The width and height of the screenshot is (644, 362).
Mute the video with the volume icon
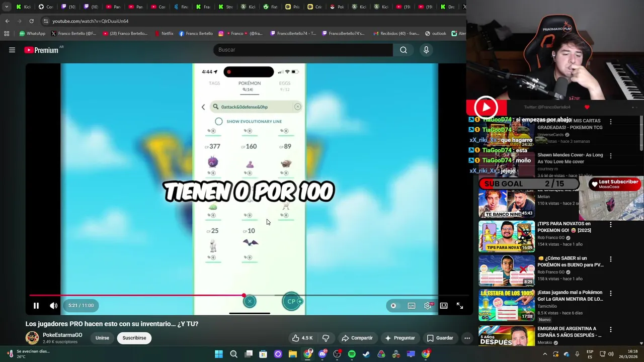click(x=54, y=306)
